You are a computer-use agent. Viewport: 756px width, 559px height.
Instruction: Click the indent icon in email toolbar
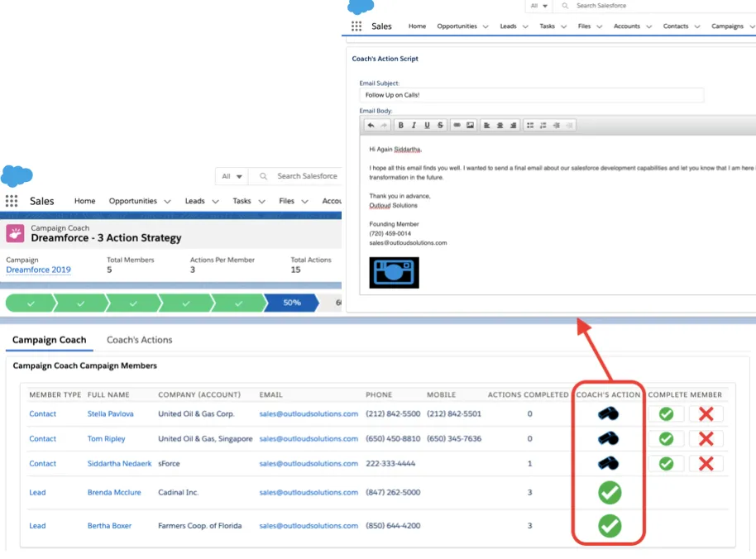(556, 126)
